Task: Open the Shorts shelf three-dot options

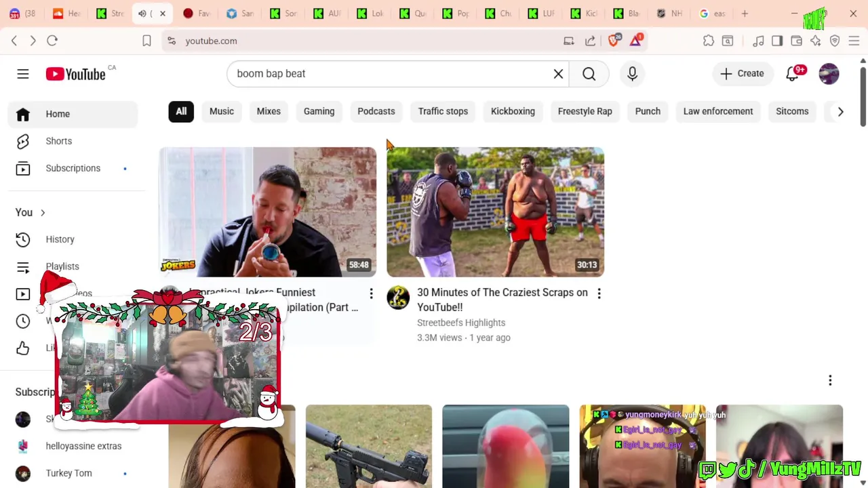Action: click(830, 380)
